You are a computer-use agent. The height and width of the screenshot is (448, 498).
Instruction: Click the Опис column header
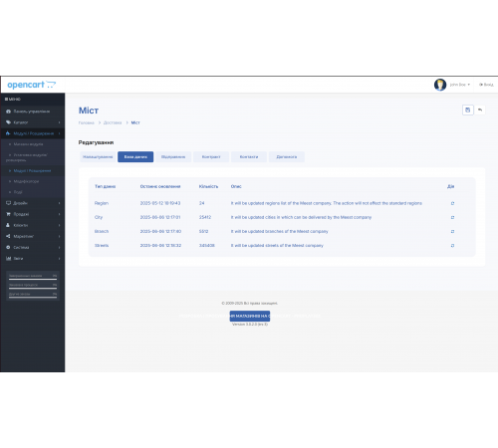coord(236,186)
